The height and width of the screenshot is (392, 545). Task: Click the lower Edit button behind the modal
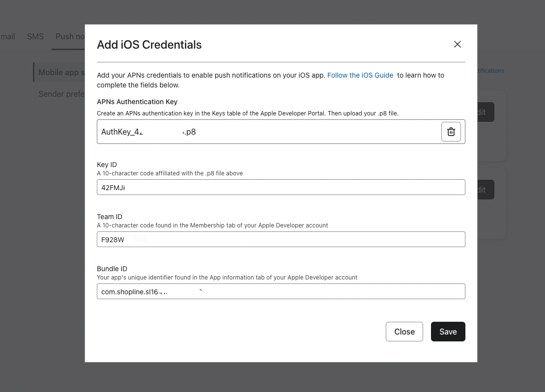479,190
